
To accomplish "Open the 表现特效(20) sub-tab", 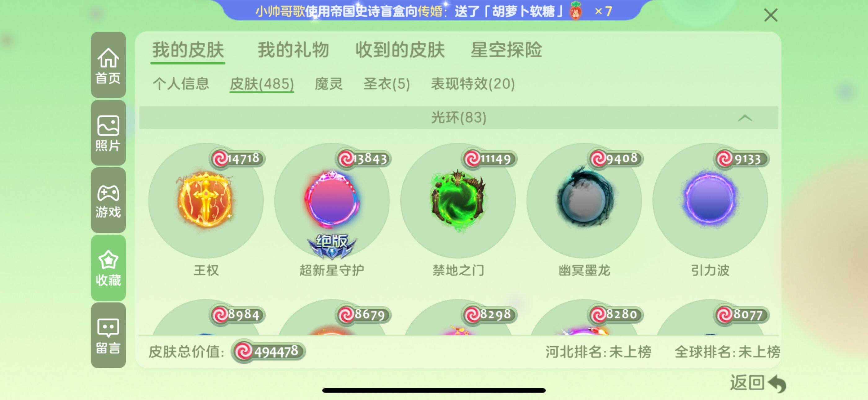I will pos(472,84).
